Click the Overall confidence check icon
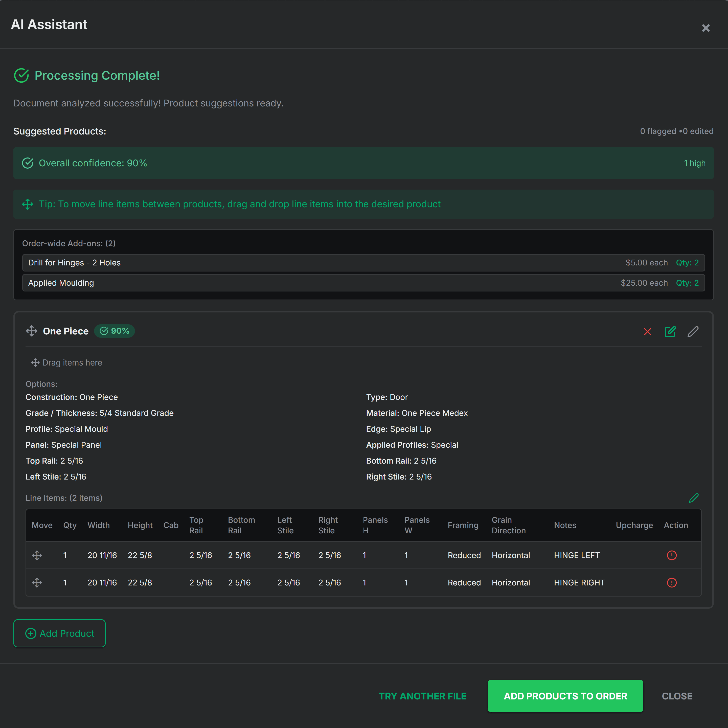The height and width of the screenshot is (728, 728). coord(28,163)
